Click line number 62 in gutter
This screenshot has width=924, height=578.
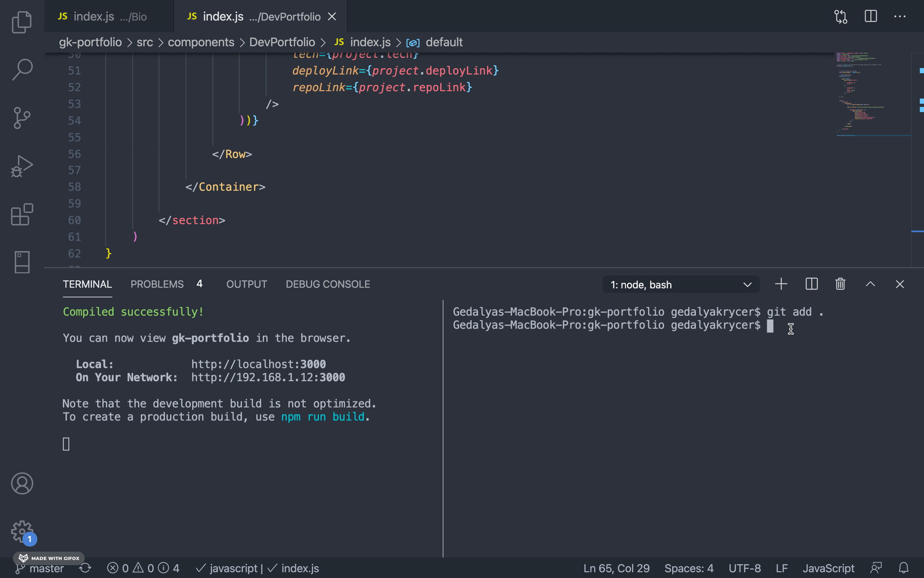click(x=74, y=253)
